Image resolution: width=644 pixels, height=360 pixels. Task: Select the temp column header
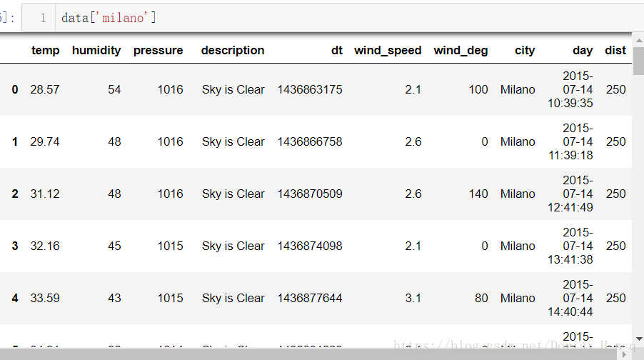tap(45, 50)
